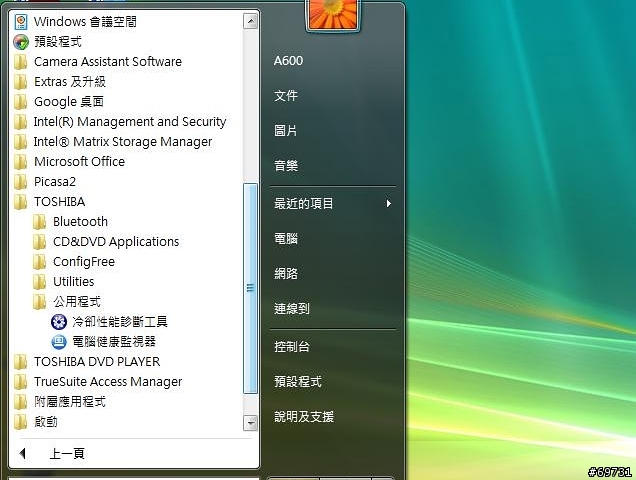
Task: Click 上一頁 to go back
Action: pyautogui.click(x=67, y=453)
